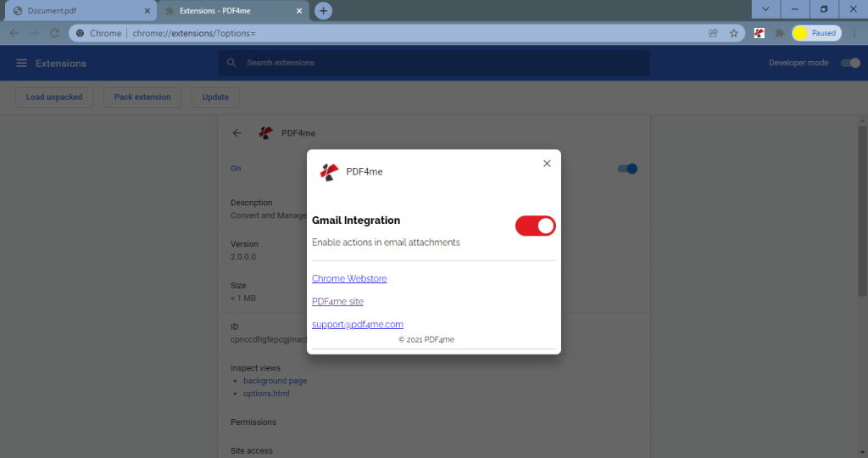Click the Permissions heading
This screenshot has width=868, height=458.
tap(253, 422)
